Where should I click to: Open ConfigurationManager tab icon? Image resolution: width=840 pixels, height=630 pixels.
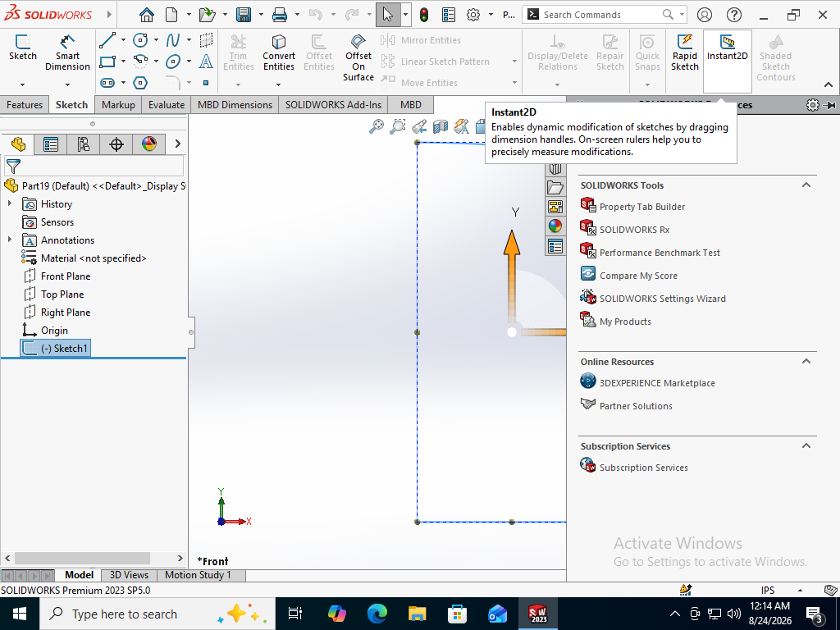tap(84, 144)
